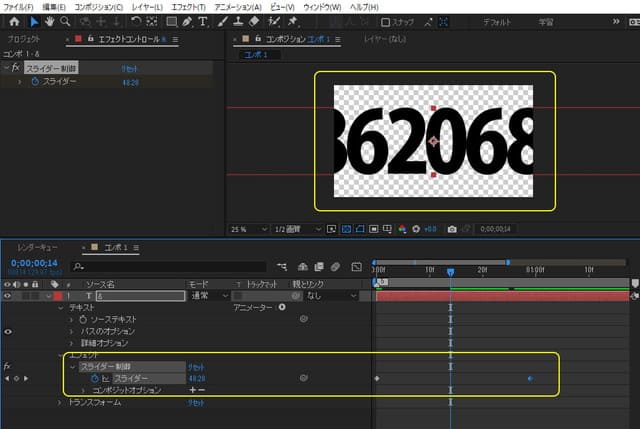This screenshot has height=429, width=640.
Task: Collapse スライダー制御 in the timeline
Action: pyautogui.click(x=73, y=367)
